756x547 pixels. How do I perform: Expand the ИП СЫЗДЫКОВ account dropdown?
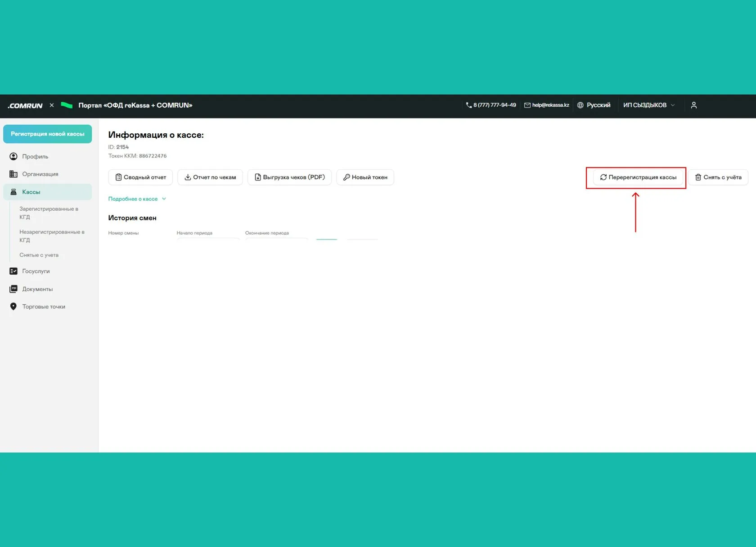649,105
